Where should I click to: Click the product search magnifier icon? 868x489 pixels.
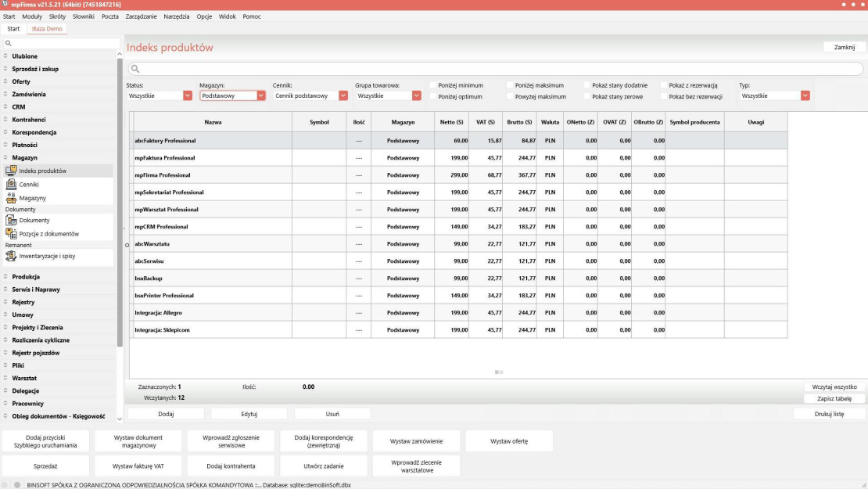tap(135, 69)
